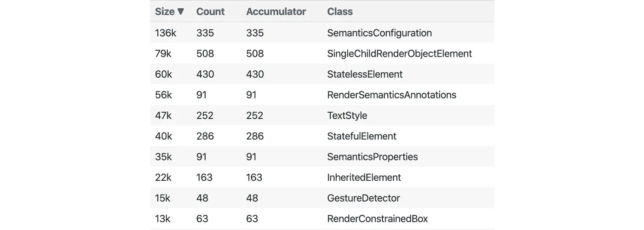The width and height of the screenshot is (644, 230).
Task: Click the 47k size cell for TextStyle
Action: (x=163, y=116)
